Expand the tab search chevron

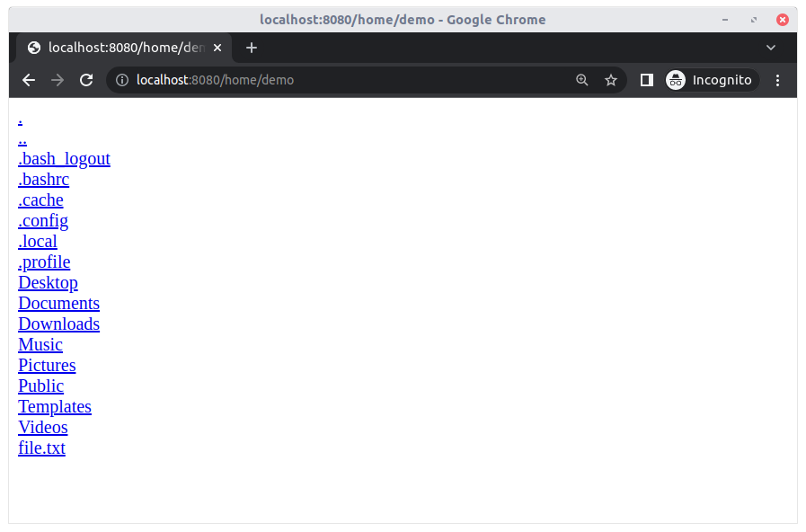click(770, 48)
